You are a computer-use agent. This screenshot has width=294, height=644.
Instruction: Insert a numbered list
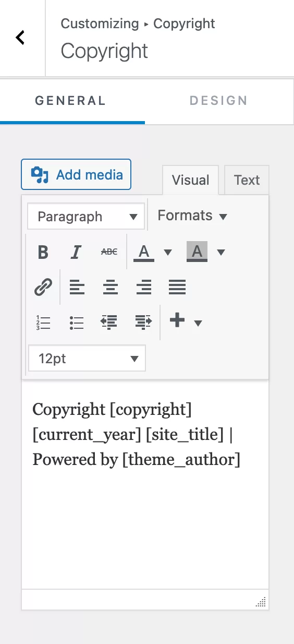[43, 323]
